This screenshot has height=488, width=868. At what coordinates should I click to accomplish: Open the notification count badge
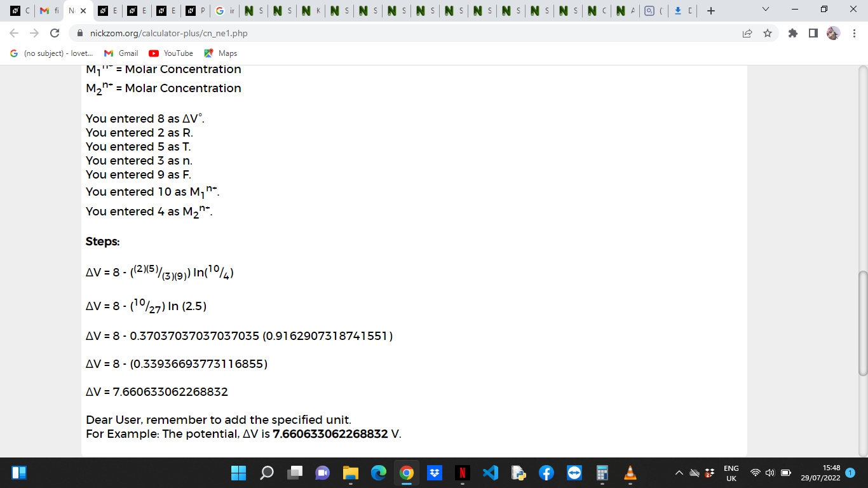coord(850,473)
